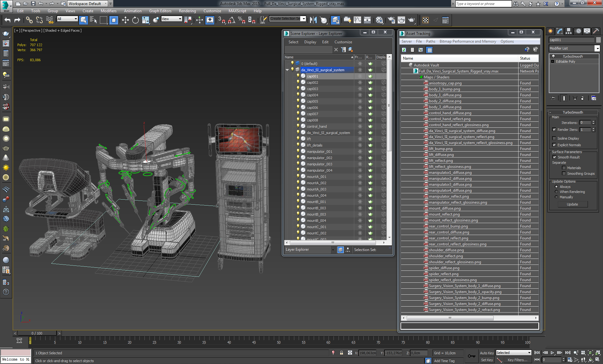Select the When Rendering update option
603x364 pixels.
(x=557, y=192)
